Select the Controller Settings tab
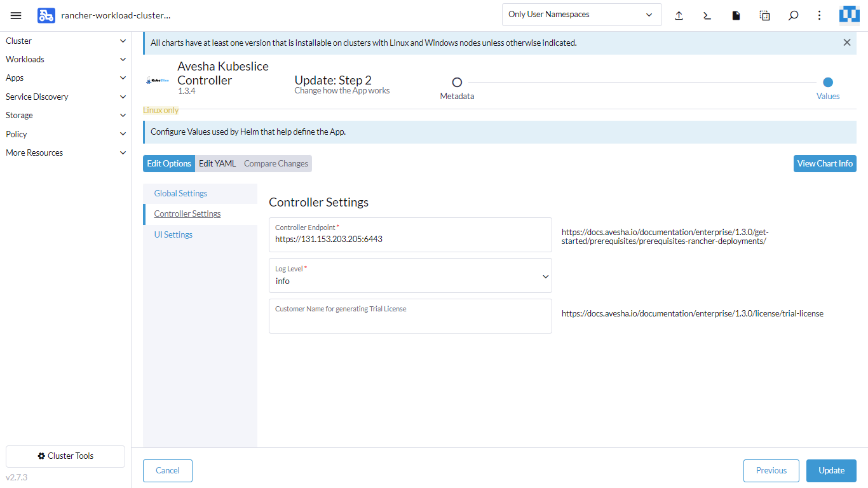 (x=200, y=213)
